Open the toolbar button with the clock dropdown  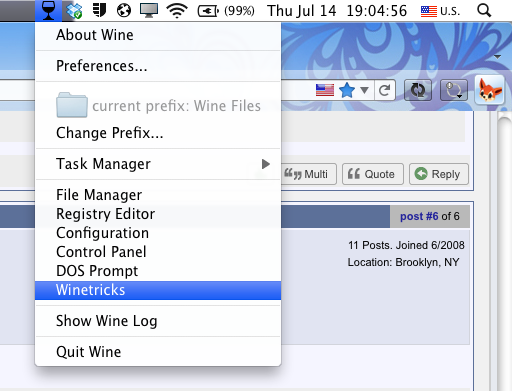454,90
